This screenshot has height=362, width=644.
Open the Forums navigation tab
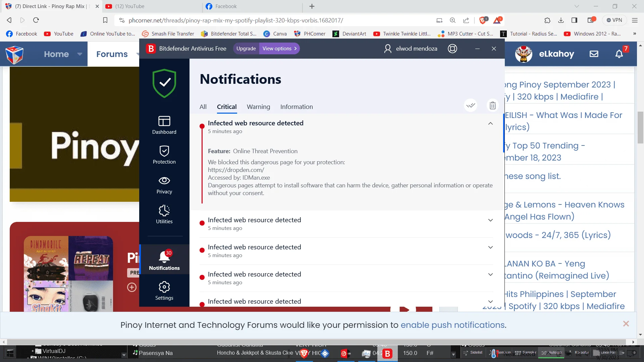click(112, 54)
